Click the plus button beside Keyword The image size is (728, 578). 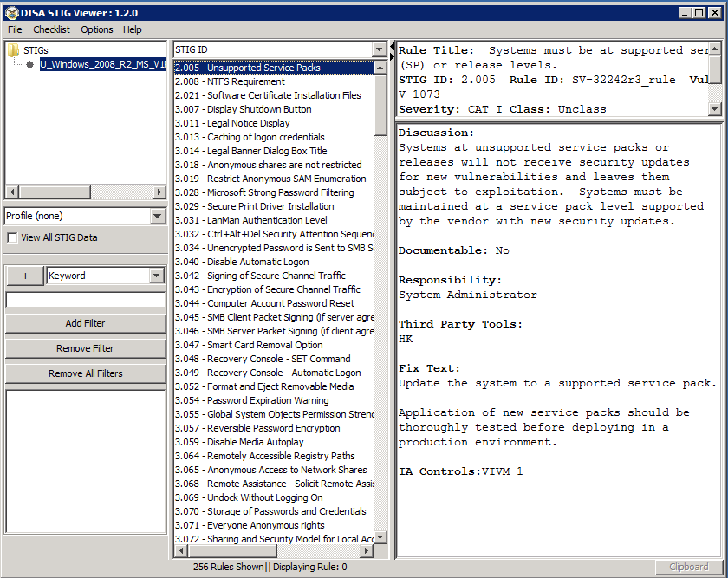tap(25, 276)
